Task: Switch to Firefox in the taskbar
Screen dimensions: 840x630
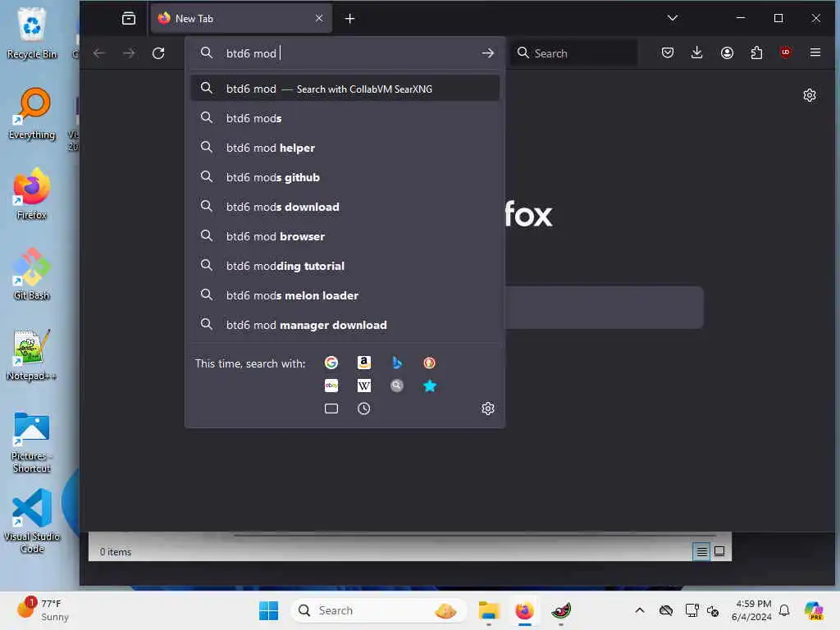Action: tap(524, 610)
